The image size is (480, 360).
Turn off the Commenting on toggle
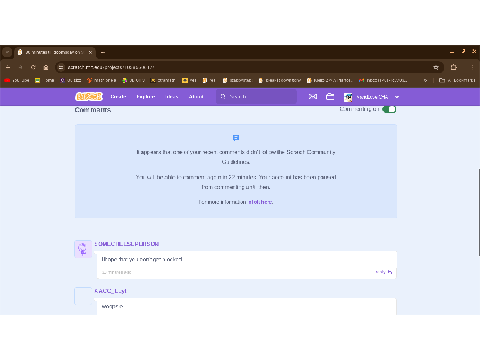[389, 109]
